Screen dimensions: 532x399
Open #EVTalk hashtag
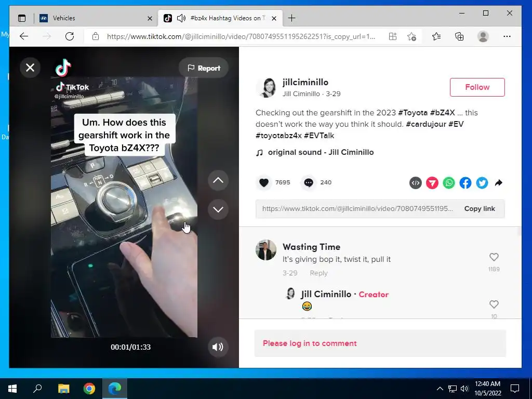(319, 136)
